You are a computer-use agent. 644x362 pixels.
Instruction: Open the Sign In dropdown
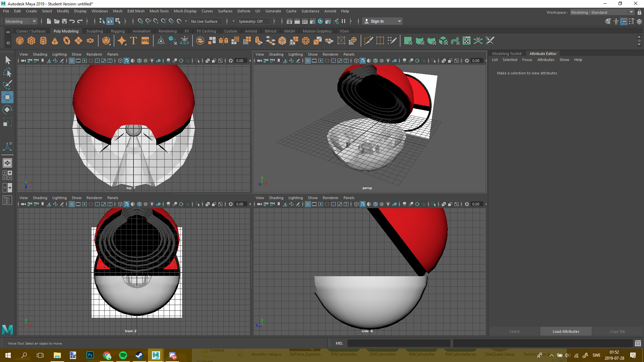tap(382, 21)
